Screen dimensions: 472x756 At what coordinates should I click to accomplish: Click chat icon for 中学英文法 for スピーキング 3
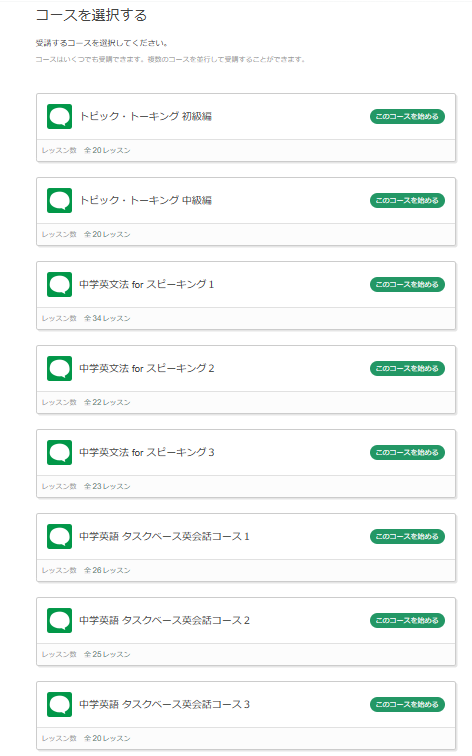click(x=59, y=452)
